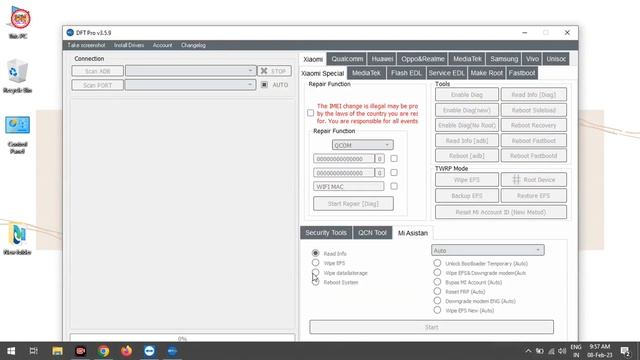This screenshot has height=360, width=640.
Task: Open the notification center icon
Action: pyautogui.click(x=625, y=351)
